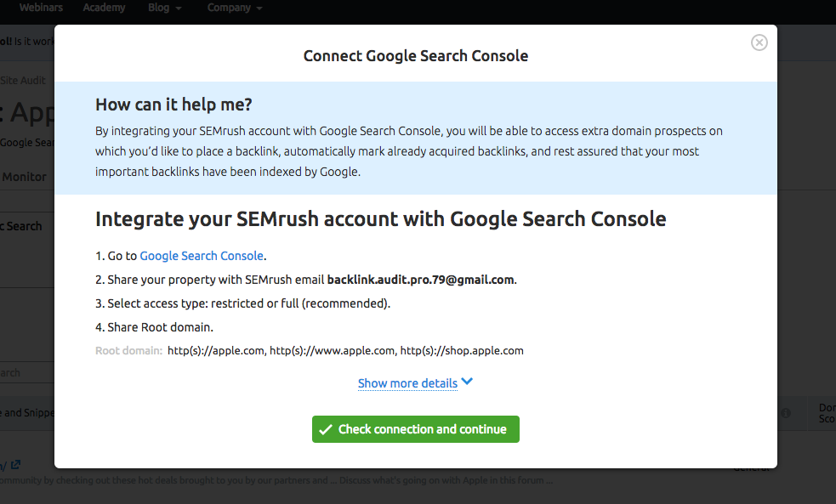Image resolution: width=836 pixels, height=504 pixels.
Task: Expand Show more details
Action: (415, 383)
